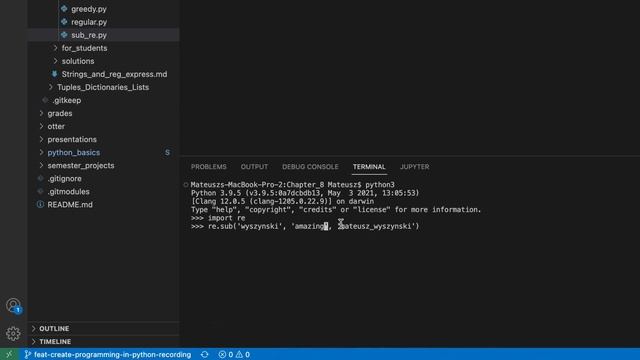This screenshot has width=640, height=360.
Task: Click branch name feat-create-programming-in-python-recording
Action: (x=113, y=354)
